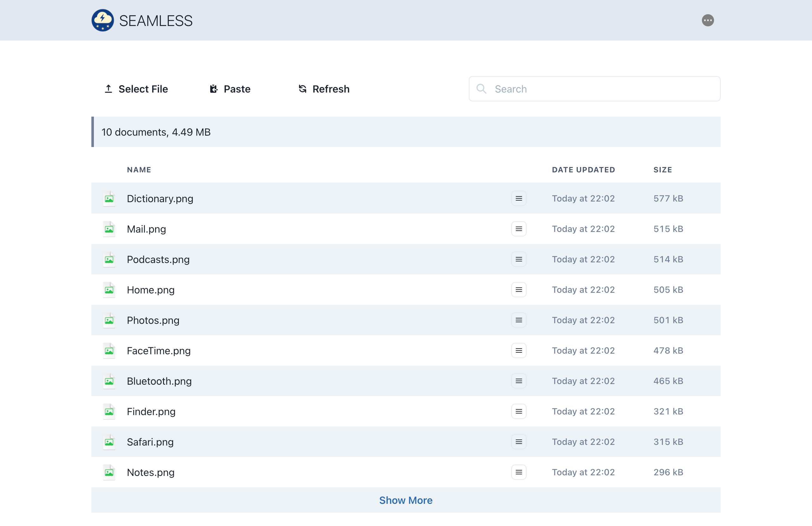Open the three-dots more options menu
This screenshot has height=526, width=812.
[708, 21]
